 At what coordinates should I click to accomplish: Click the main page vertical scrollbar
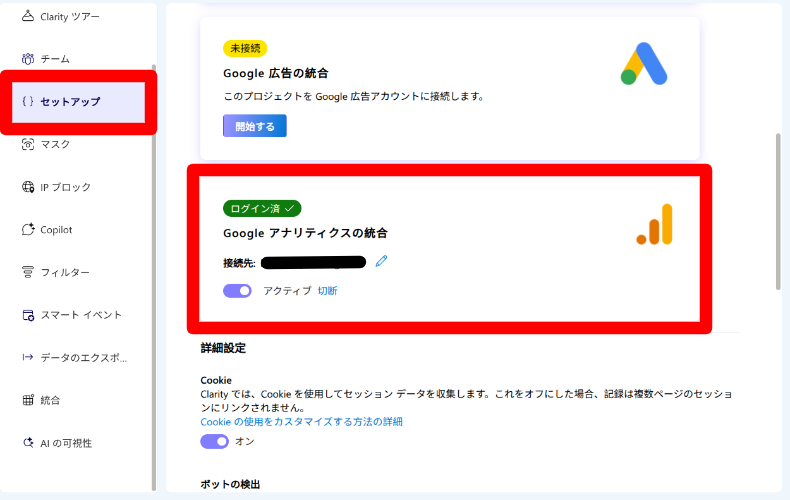pos(778,212)
